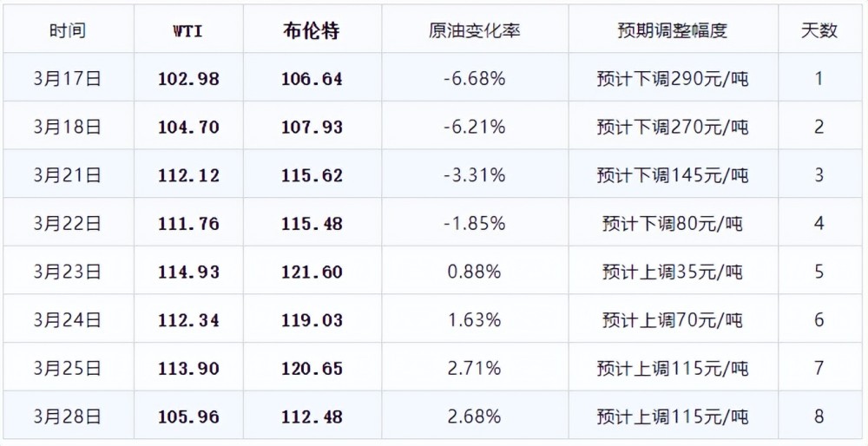Select the -1.85% change rate cell
The image size is (868, 446).
click(x=475, y=224)
